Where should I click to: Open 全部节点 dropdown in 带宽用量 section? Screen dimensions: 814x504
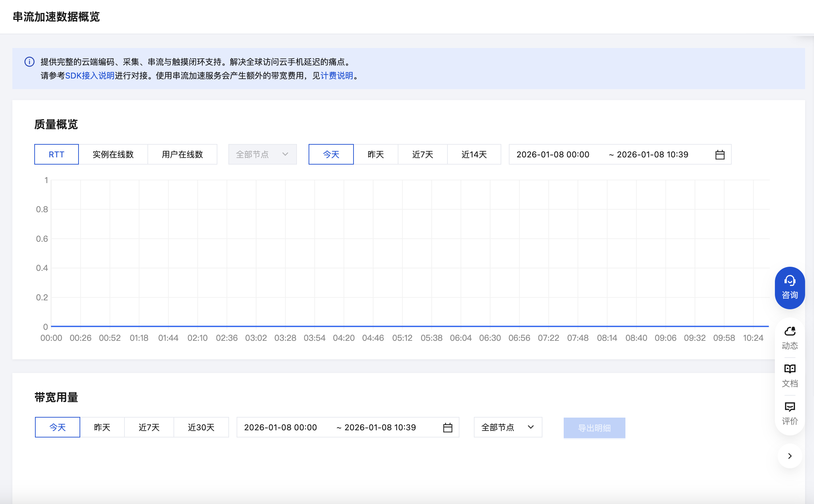click(507, 428)
